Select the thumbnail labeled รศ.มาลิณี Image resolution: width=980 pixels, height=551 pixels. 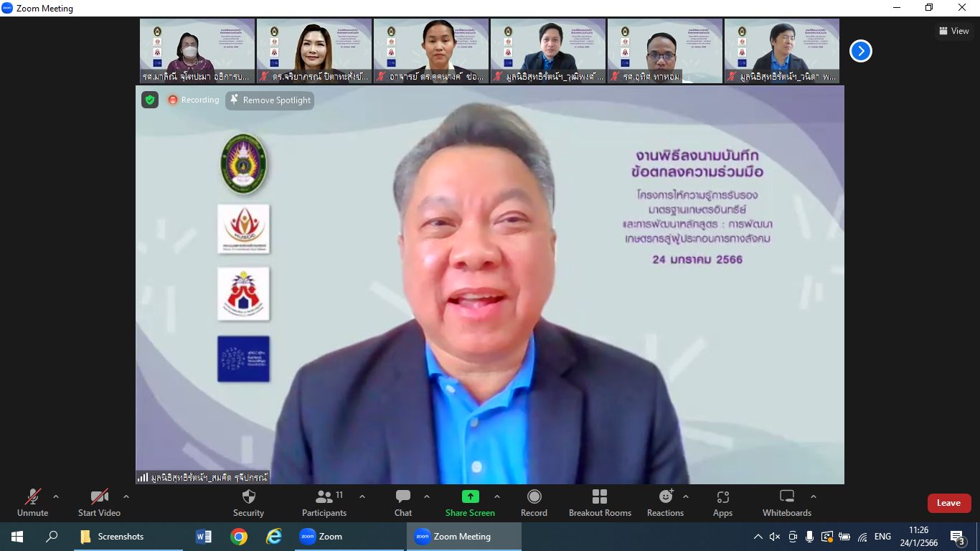197,51
